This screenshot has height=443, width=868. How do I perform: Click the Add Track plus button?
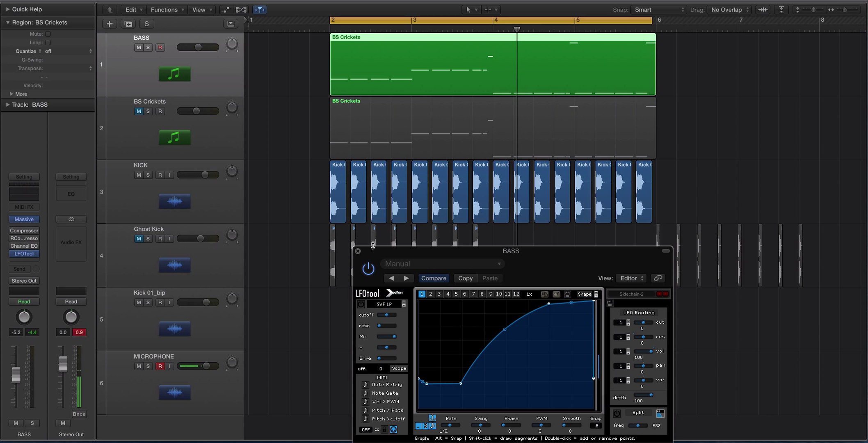(110, 24)
